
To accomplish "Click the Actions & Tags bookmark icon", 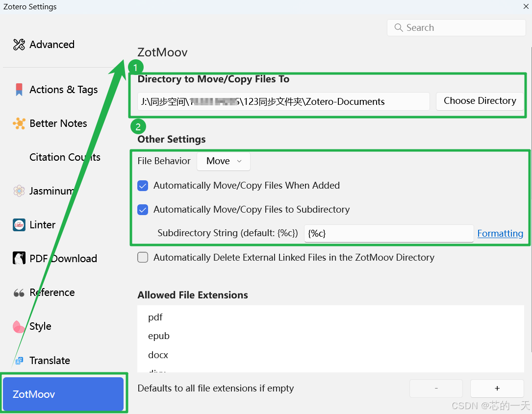I will tap(19, 90).
